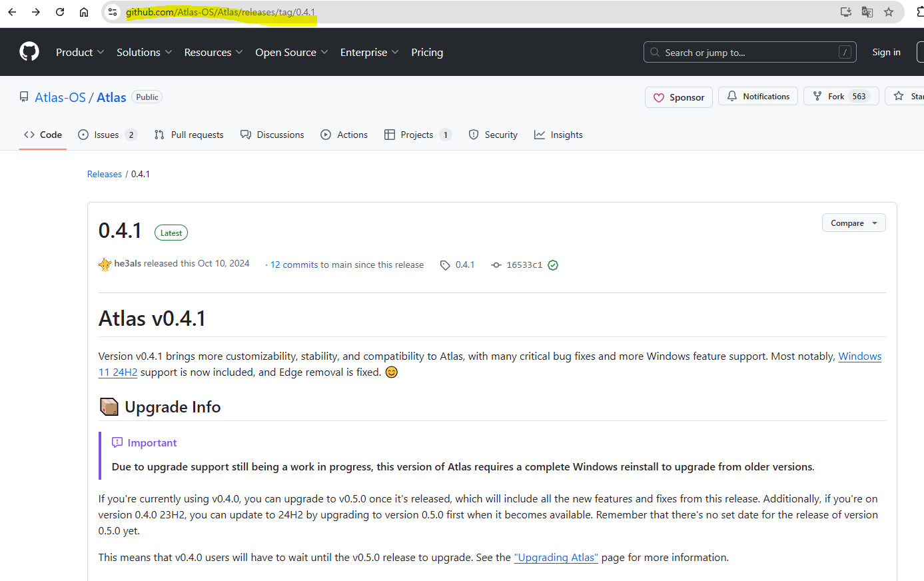This screenshot has width=924, height=581.
Task: Click the translate page icon
Action: pyautogui.click(x=867, y=12)
